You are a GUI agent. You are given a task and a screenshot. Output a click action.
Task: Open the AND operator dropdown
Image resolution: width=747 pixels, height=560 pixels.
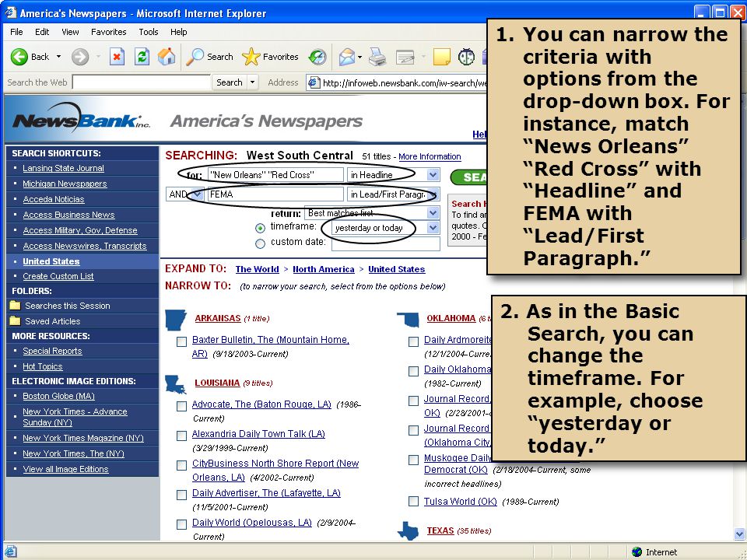coord(185,194)
